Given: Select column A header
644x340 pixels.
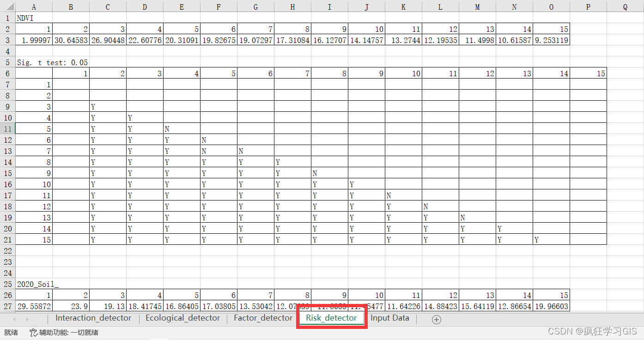Looking at the screenshot, I should pos(34,7).
